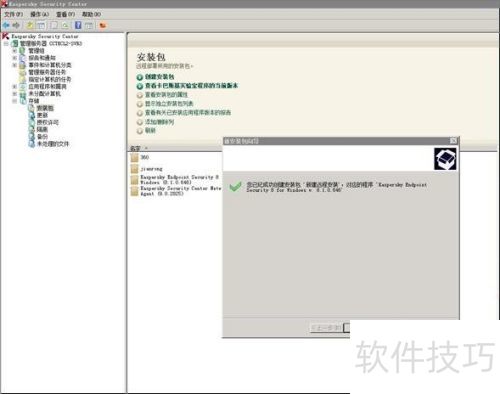Collapse the 管理服务器 tree node
The image size is (500, 394).
[x=6, y=44]
